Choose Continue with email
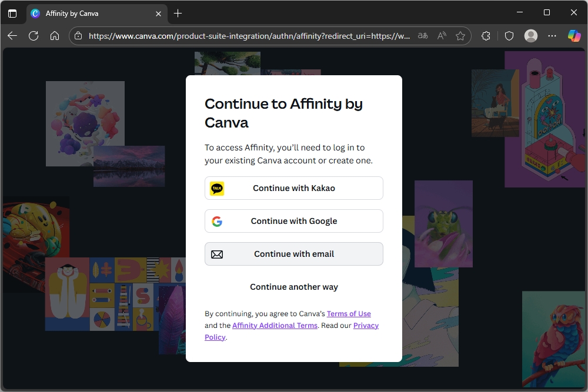Viewport: 588px width, 392px height. [293, 254]
